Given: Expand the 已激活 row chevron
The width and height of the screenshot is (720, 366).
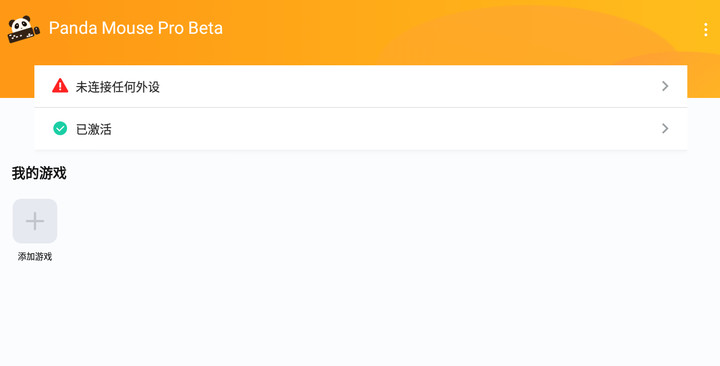Looking at the screenshot, I should click(665, 129).
